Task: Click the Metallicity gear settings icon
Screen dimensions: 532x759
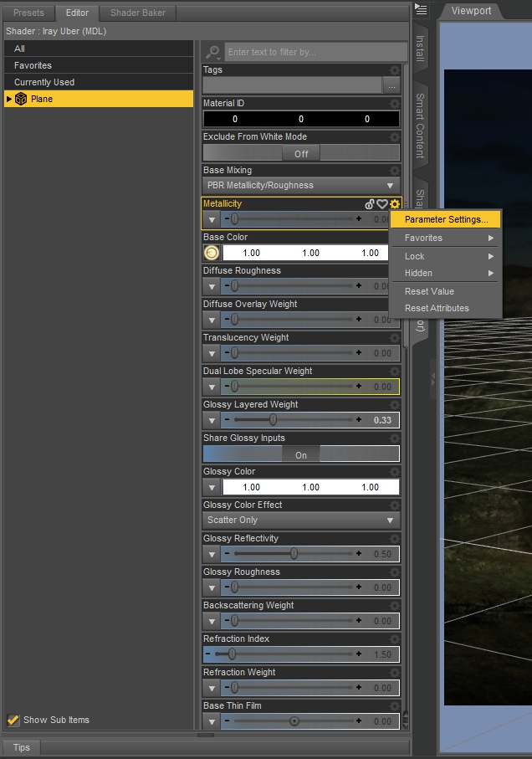Action: (x=395, y=204)
